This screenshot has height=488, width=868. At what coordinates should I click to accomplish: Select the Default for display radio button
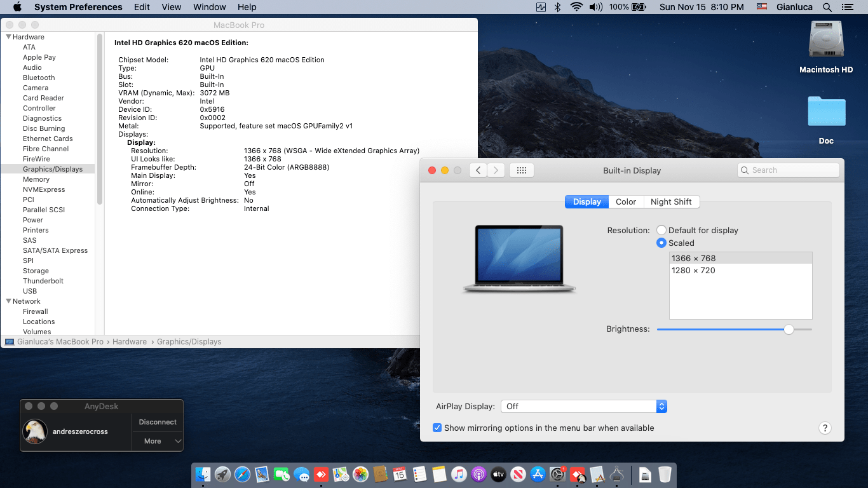click(x=661, y=230)
